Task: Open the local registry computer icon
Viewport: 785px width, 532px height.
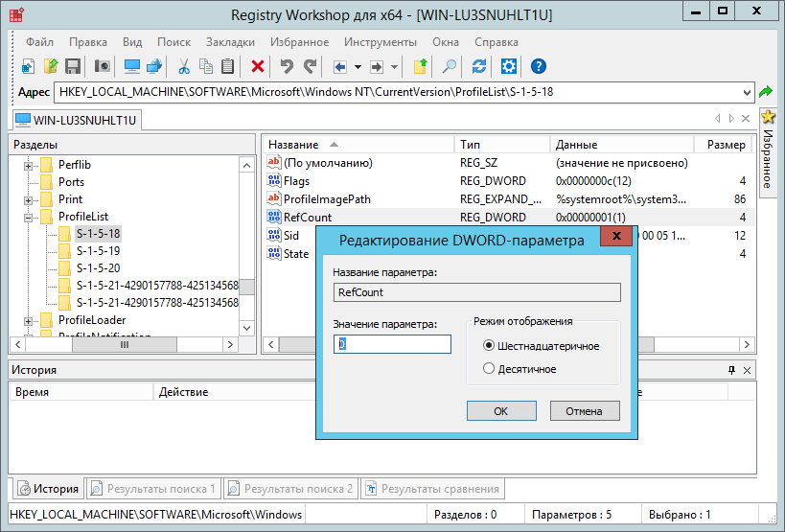Action: pos(131,66)
